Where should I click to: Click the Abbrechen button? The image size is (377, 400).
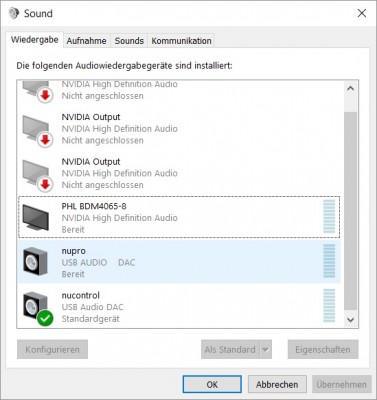click(x=277, y=384)
